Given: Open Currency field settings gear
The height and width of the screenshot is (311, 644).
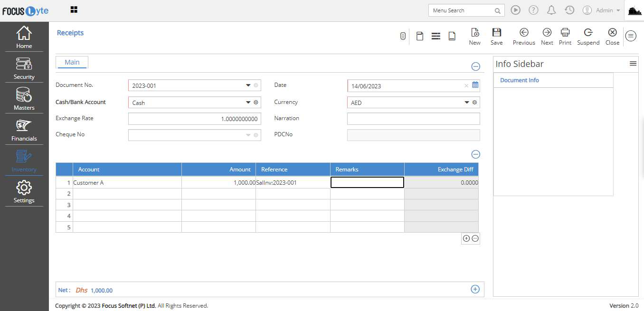Looking at the screenshot, I should pyautogui.click(x=474, y=102).
